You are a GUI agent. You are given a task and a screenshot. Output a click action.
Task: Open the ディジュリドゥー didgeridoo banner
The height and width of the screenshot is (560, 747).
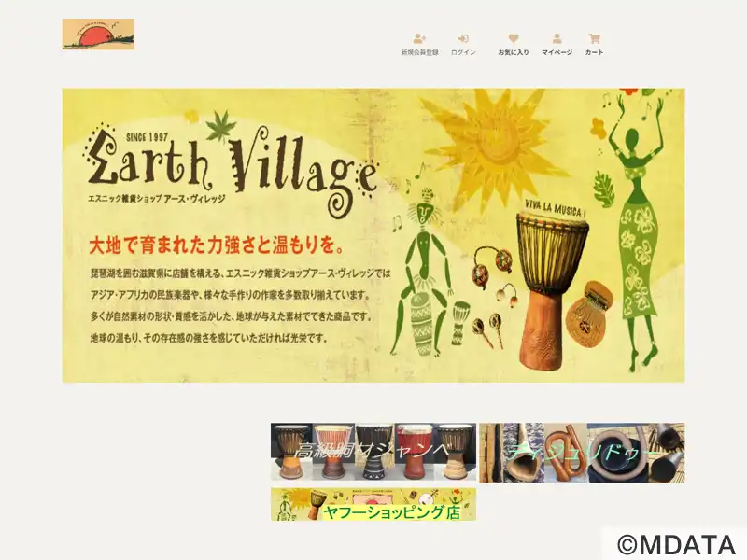point(582,453)
